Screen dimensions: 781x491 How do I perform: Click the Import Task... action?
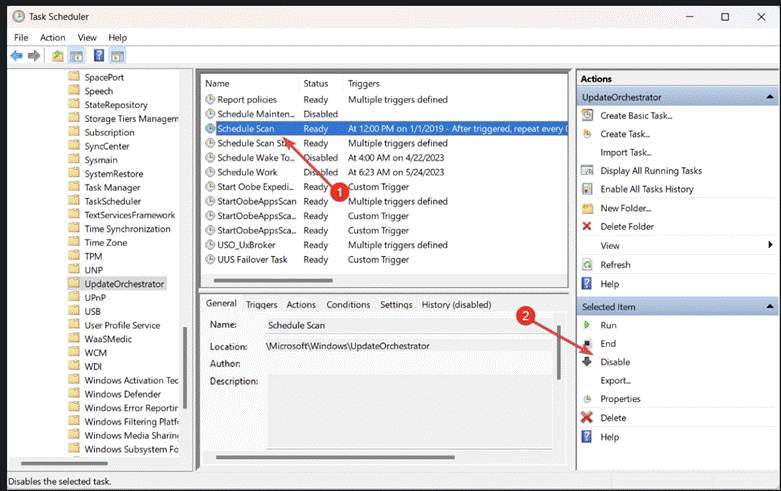pyautogui.click(x=626, y=152)
